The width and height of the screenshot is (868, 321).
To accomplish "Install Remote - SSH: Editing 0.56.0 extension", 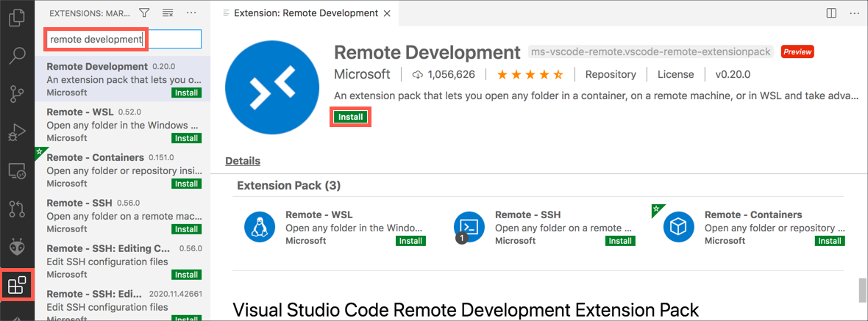I will [x=187, y=275].
